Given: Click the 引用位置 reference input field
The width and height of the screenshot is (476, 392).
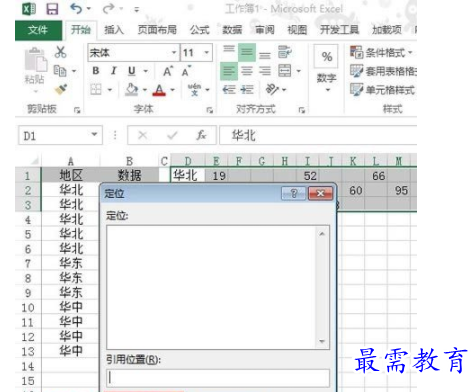Looking at the screenshot, I should click(x=218, y=378).
